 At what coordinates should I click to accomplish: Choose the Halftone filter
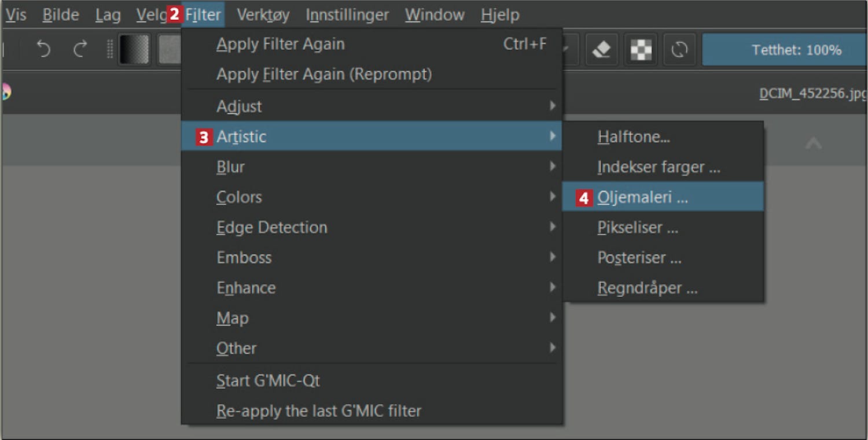(663, 137)
